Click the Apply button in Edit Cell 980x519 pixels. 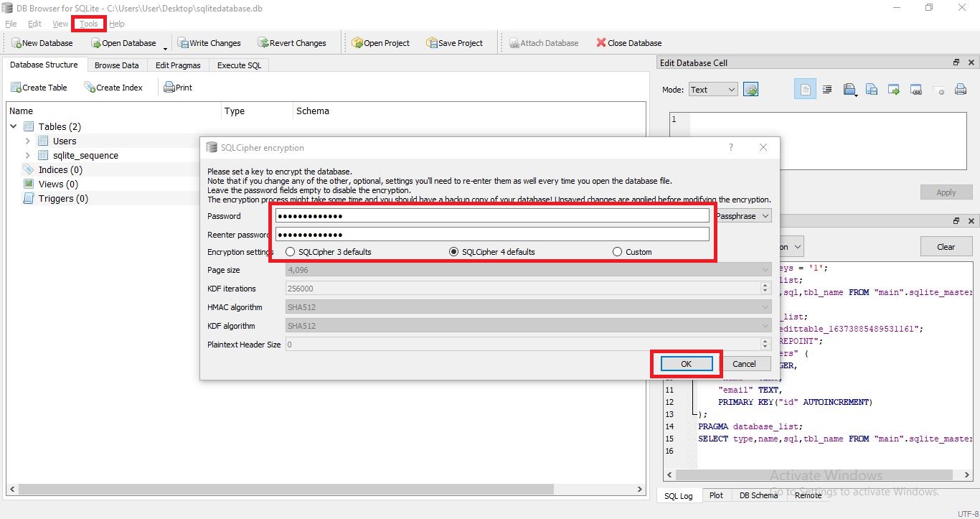tap(946, 192)
